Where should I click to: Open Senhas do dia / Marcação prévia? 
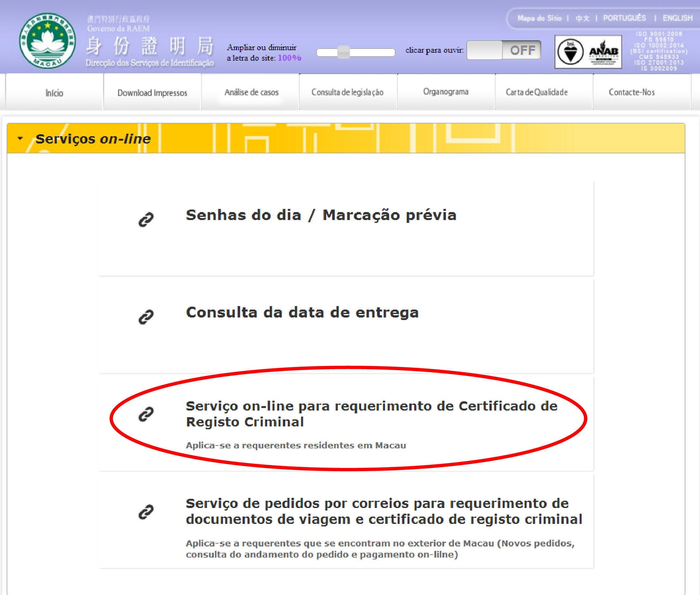(x=321, y=215)
